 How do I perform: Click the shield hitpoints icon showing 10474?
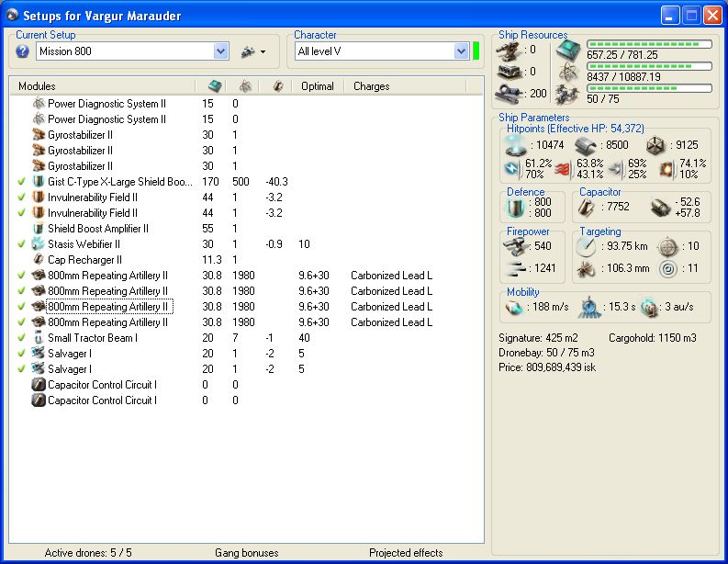(514, 145)
